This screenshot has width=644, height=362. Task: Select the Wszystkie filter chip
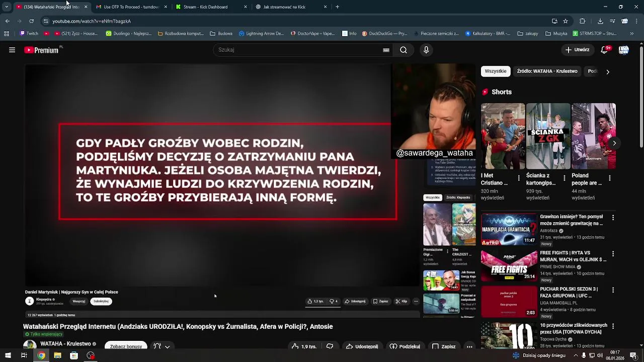point(496,71)
